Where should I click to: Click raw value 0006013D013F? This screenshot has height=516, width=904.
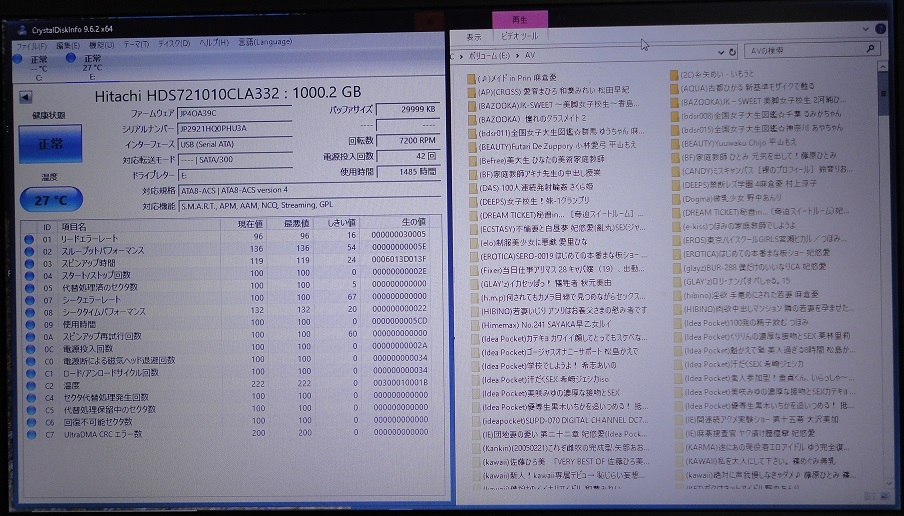[x=399, y=259]
